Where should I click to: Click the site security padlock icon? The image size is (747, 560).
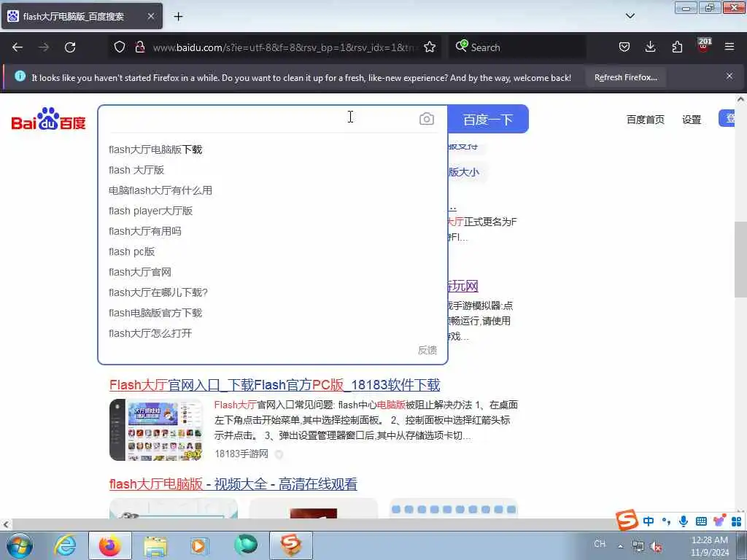139,47
